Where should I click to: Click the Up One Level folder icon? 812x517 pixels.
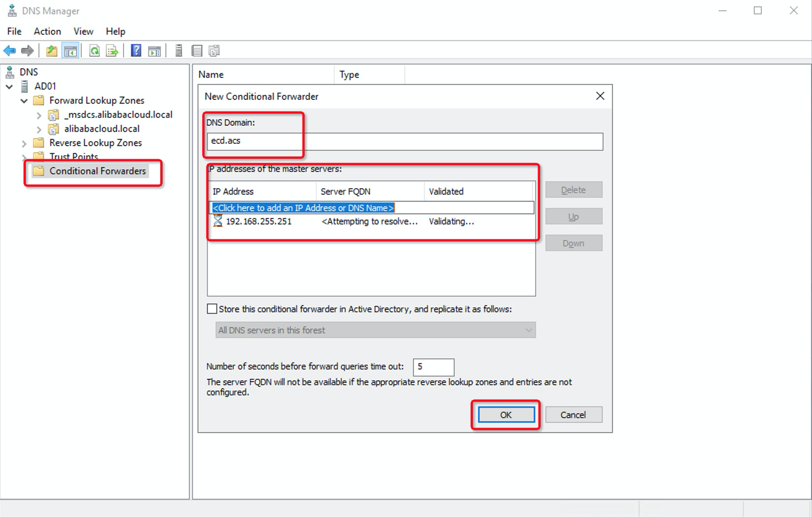[51, 51]
